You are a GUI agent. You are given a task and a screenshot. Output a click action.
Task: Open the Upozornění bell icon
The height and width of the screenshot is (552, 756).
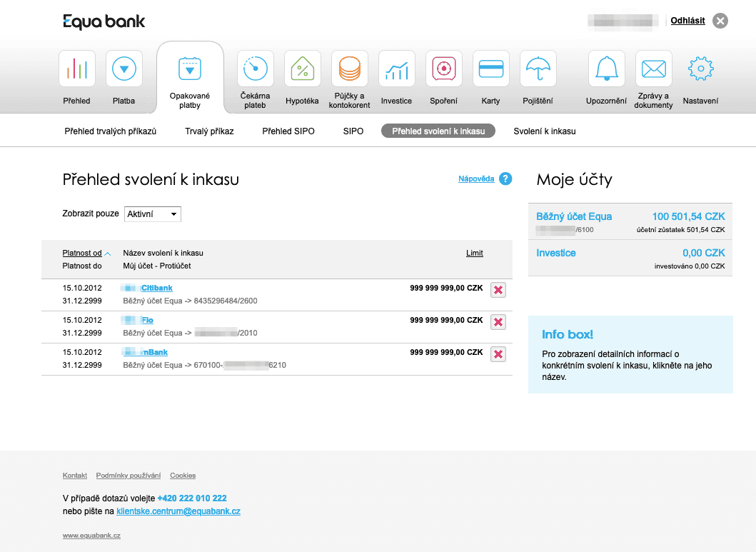(x=607, y=69)
